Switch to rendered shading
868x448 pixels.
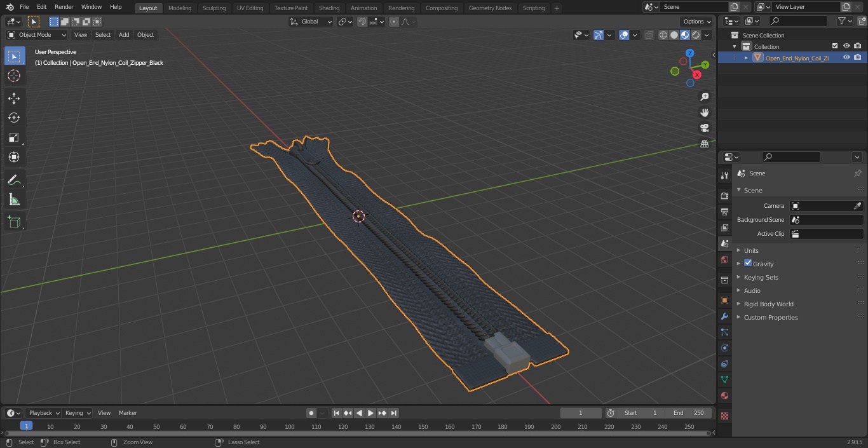tap(696, 35)
